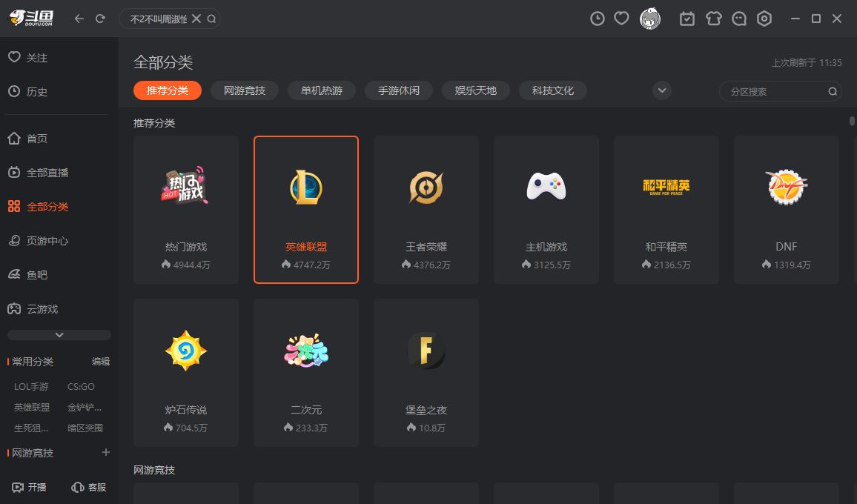
Task: Open settings hexagon icon
Action: tap(764, 19)
